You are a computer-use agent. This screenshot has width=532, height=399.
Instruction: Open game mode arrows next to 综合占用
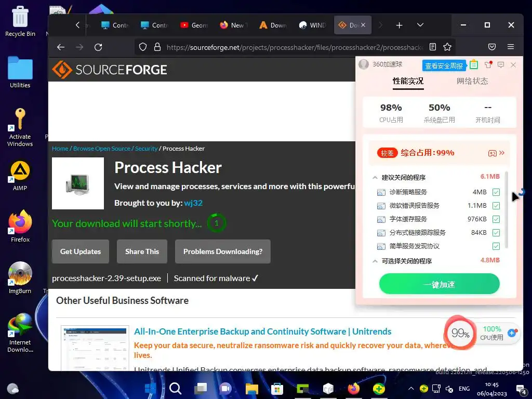click(x=502, y=153)
